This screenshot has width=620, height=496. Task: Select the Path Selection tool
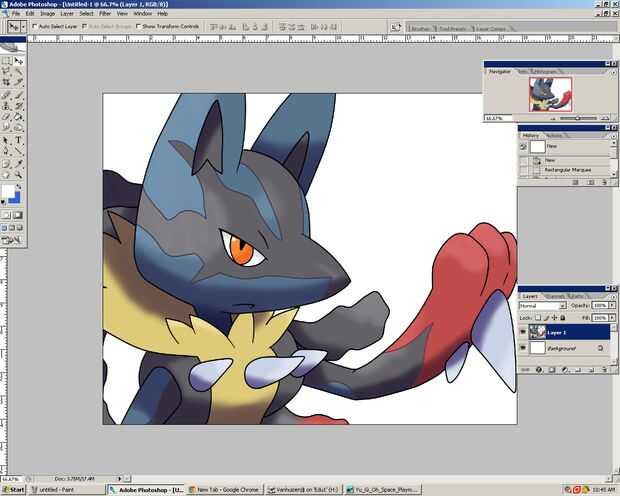[x=6, y=140]
